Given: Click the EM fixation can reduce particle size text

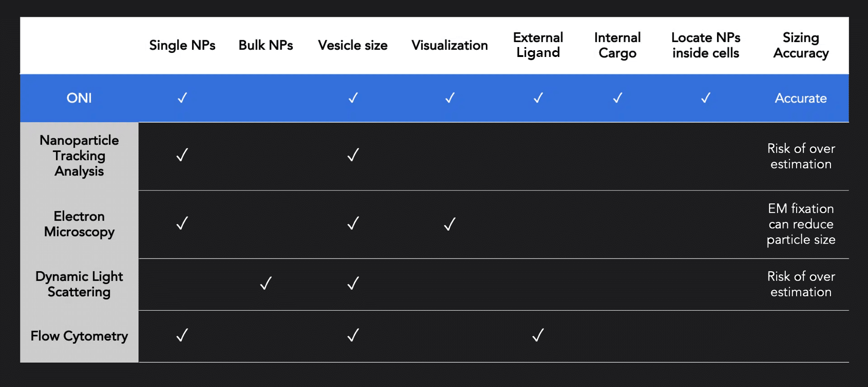Looking at the screenshot, I should (x=801, y=224).
